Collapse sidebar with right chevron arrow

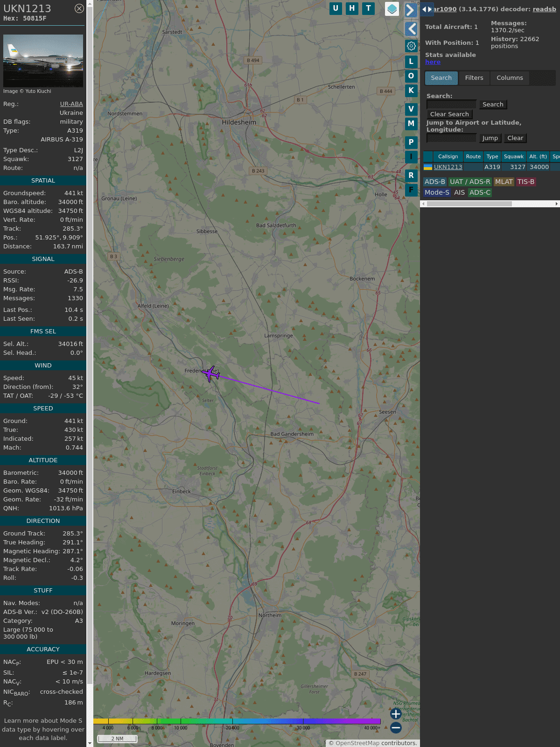pos(411,10)
